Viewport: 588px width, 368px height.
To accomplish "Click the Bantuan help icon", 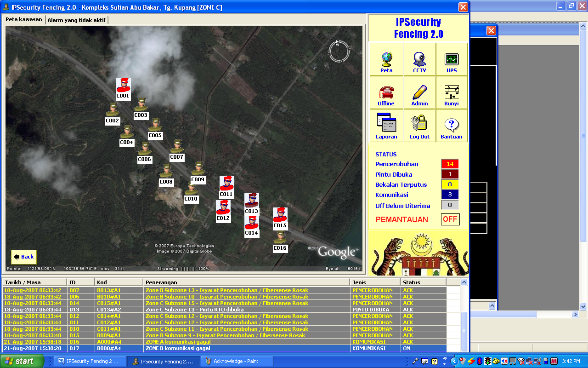I will tap(452, 126).
